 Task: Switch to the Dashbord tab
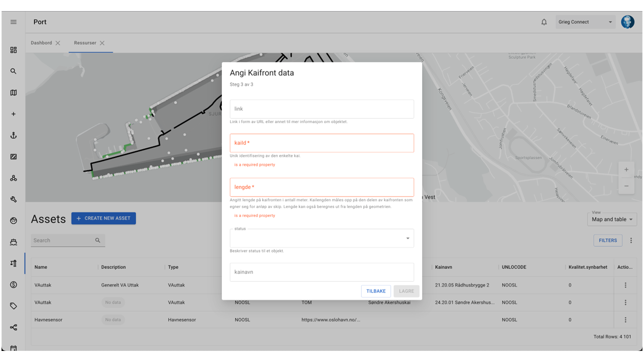pos(41,43)
